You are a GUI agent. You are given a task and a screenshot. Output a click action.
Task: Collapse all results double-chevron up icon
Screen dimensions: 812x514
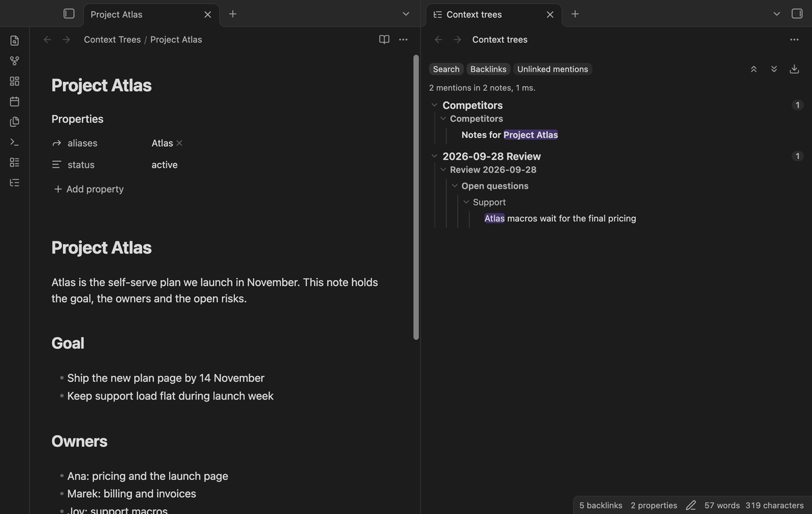point(754,69)
